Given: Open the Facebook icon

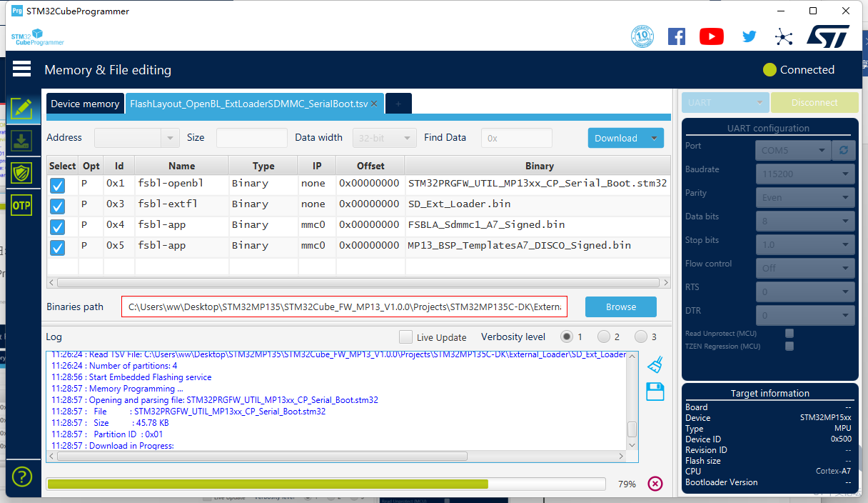Looking at the screenshot, I should (x=677, y=36).
